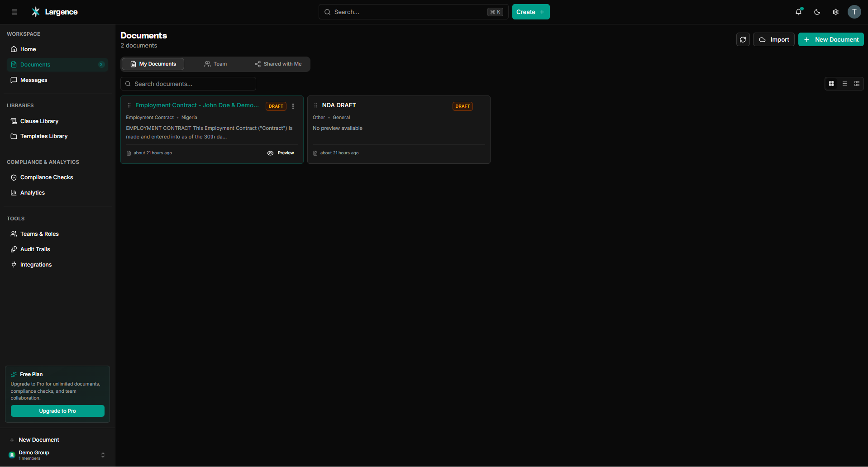Viewport: 868px width, 467px height.
Task: Toggle dark mode with the moon icon
Action: point(817,12)
